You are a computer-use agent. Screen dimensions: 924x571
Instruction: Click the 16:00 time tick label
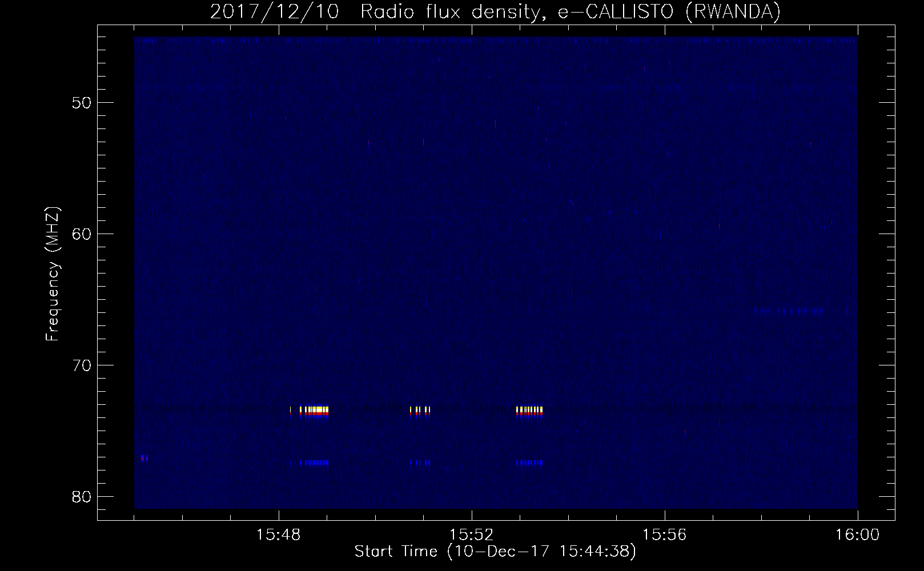(857, 535)
